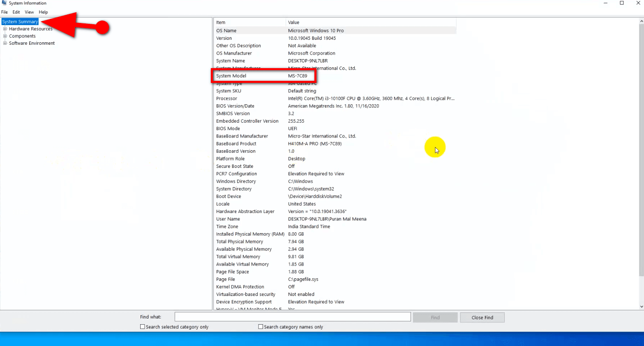Select the Secure Boot State row
Screen dimensions: 644x346
pyautogui.click(x=335, y=166)
